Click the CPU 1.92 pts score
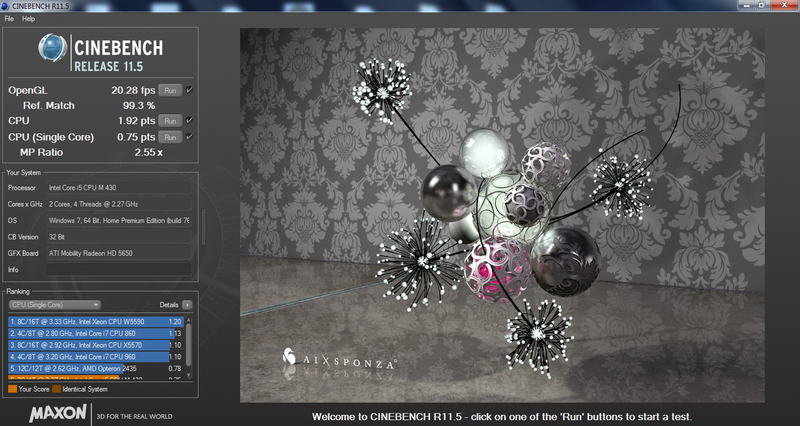The width and height of the screenshot is (800, 426). [x=136, y=121]
